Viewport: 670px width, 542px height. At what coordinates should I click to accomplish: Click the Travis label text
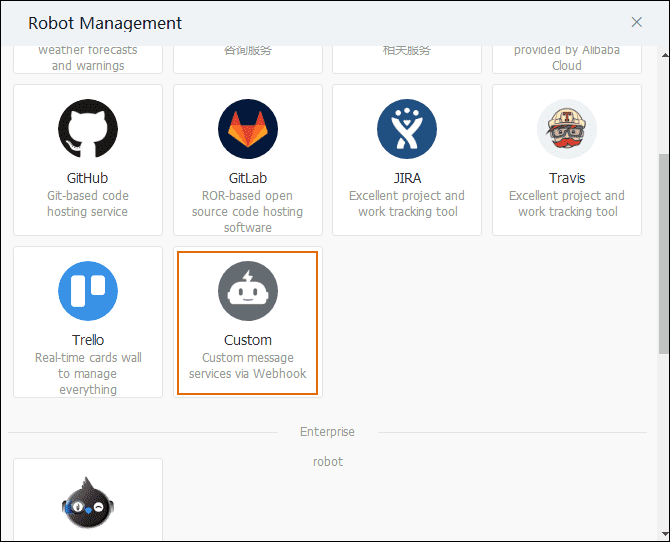pyautogui.click(x=567, y=178)
